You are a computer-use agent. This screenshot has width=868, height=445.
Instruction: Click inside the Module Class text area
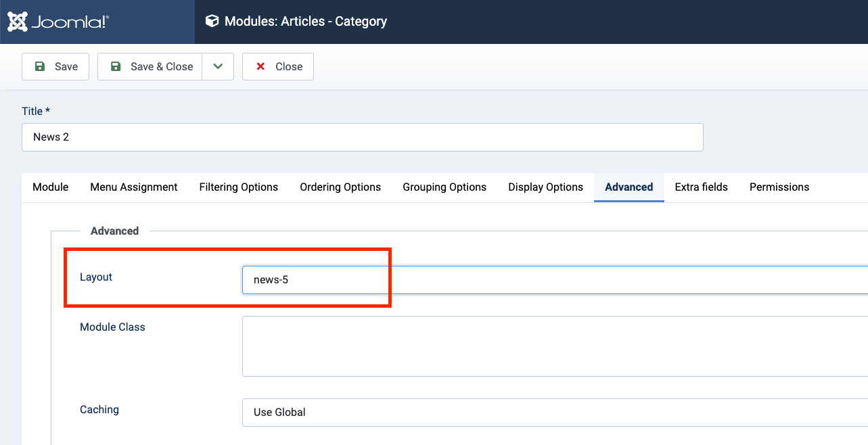point(555,346)
